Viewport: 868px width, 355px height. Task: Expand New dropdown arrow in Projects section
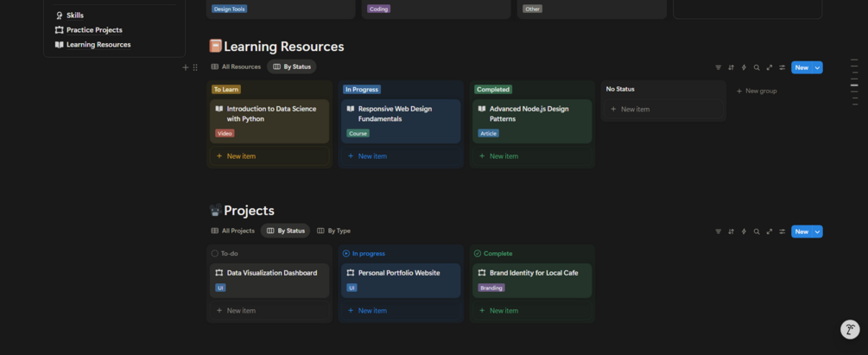(x=818, y=231)
